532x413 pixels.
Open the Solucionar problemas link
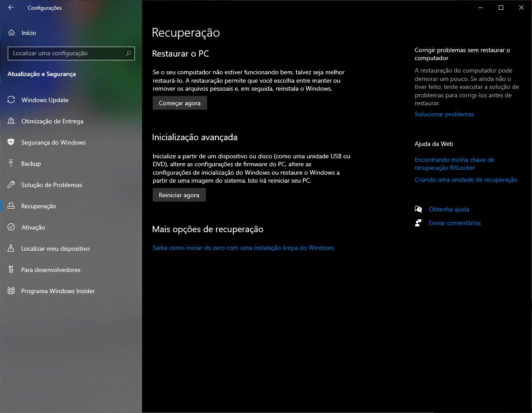[x=444, y=114]
